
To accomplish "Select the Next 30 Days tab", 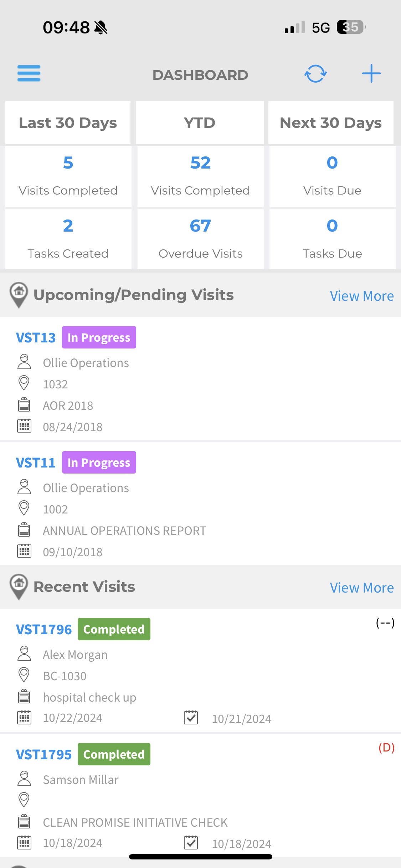I will (331, 123).
